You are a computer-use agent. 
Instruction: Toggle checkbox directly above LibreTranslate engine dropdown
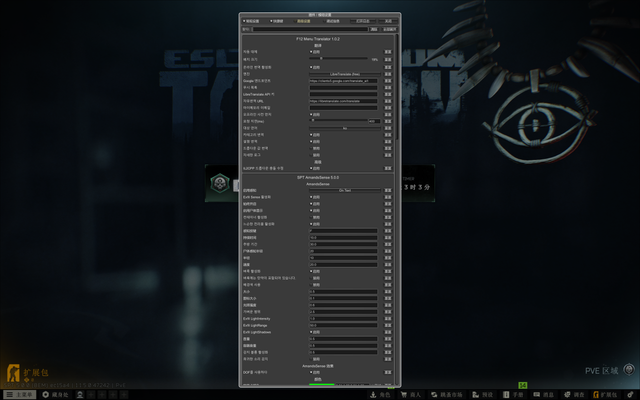311,67
